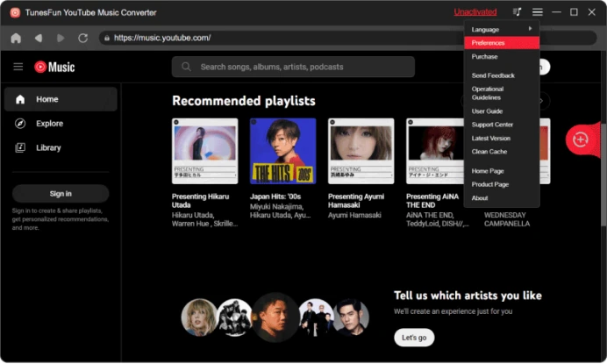The image size is (607, 364).
Task: Click the Japan Hits '00s title
Action: pos(275,196)
